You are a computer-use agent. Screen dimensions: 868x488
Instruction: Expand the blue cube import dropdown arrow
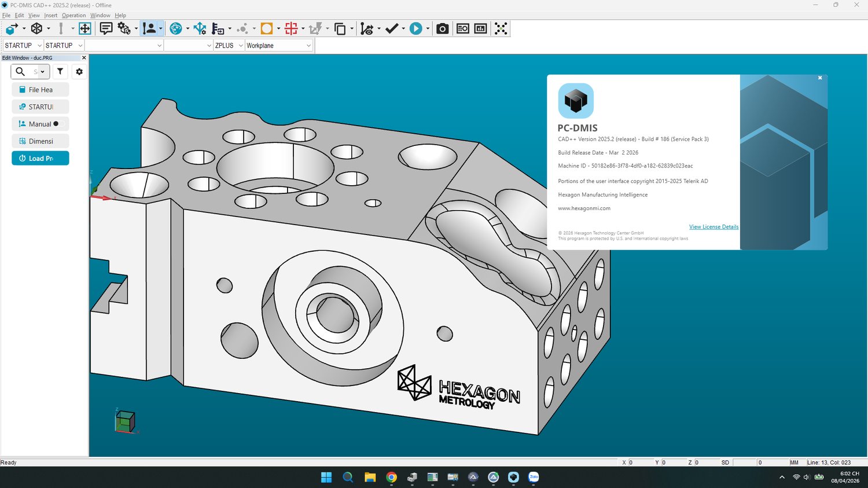click(x=24, y=28)
